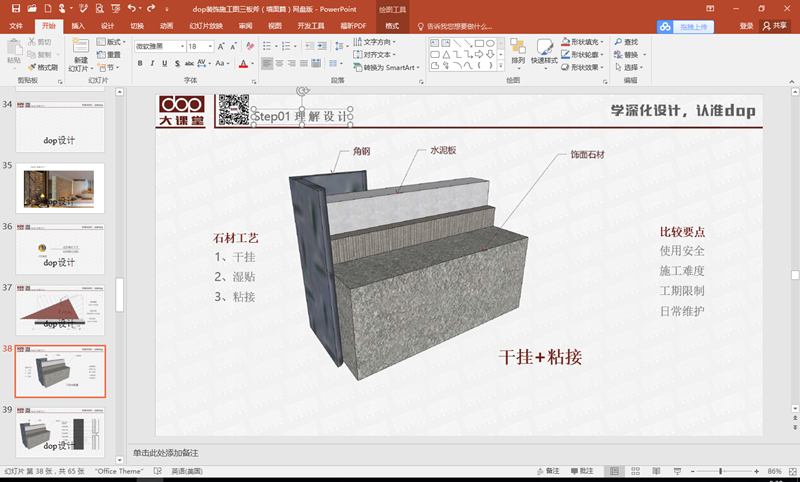800x482 pixels.
Task: Toggle Strikethrough (abc) formatting
Action: [x=189, y=63]
